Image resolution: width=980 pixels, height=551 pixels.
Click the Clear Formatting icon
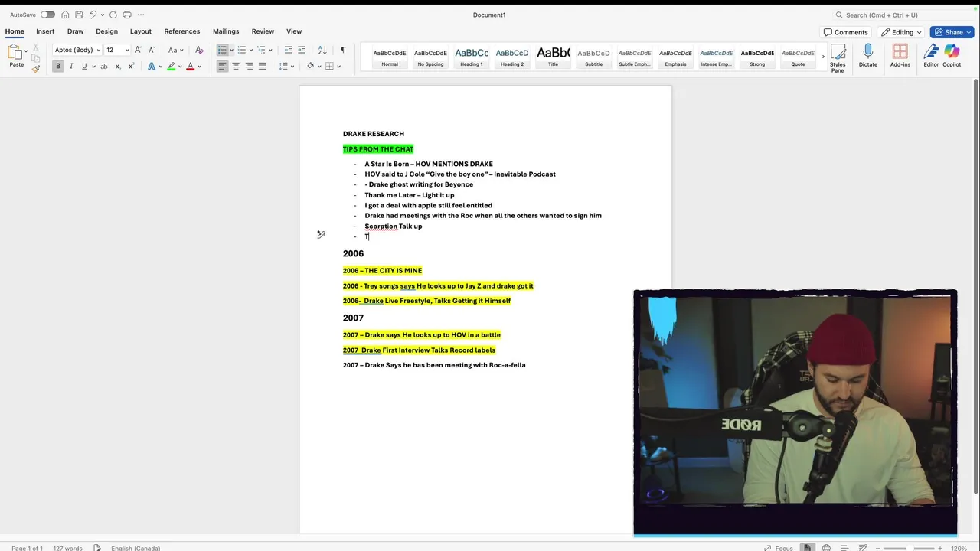[199, 50]
